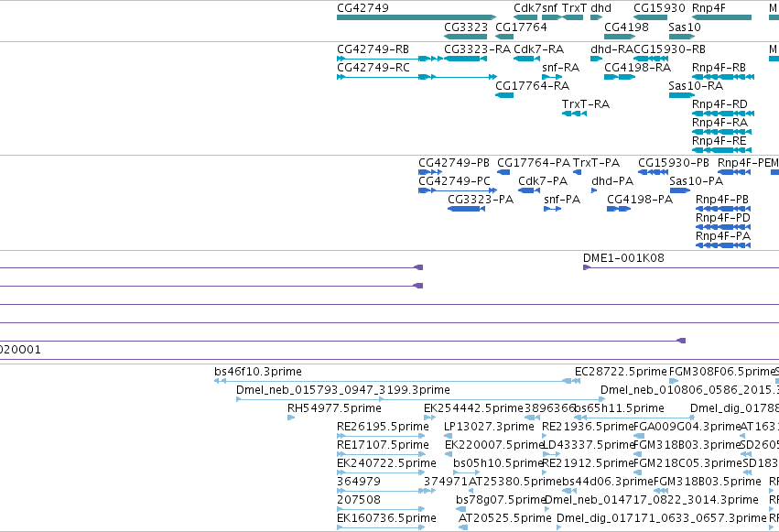Select the snf-RA transcript label

click(x=561, y=68)
